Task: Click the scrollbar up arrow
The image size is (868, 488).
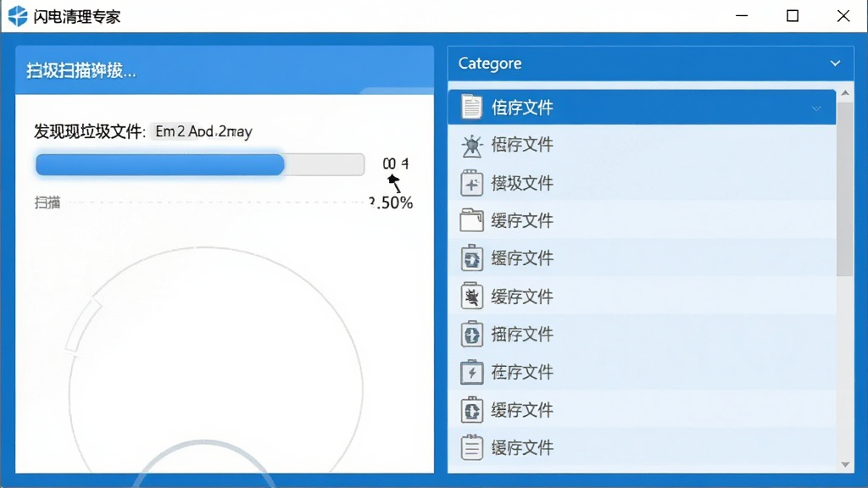Action: (845, 93)
